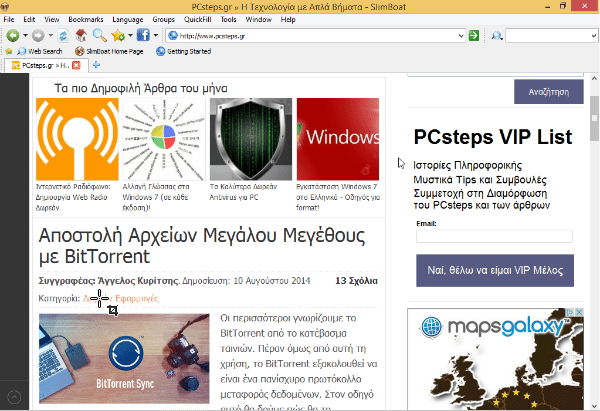This screenshot has height=411, width=600.
Task: Open the BitTorrent Sync article image
Action: (124, 359)
